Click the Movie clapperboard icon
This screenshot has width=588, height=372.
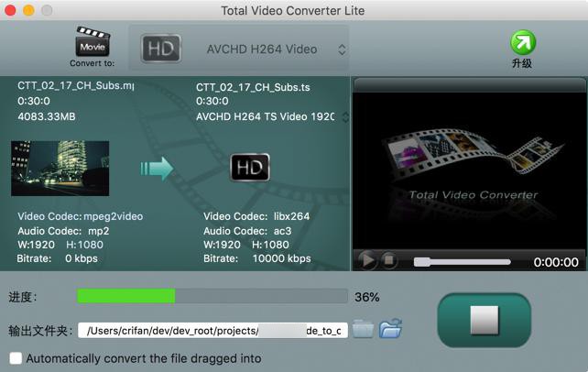[x=93, y=41]
